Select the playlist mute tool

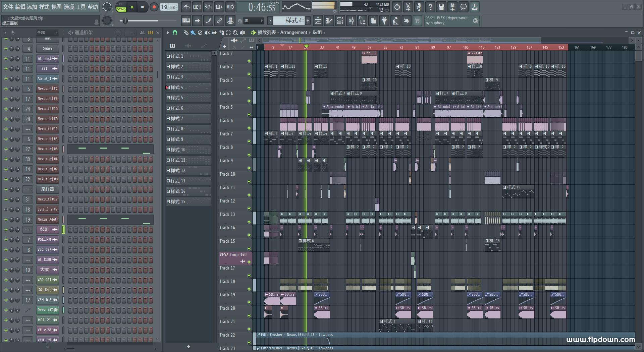click(207, 33)
